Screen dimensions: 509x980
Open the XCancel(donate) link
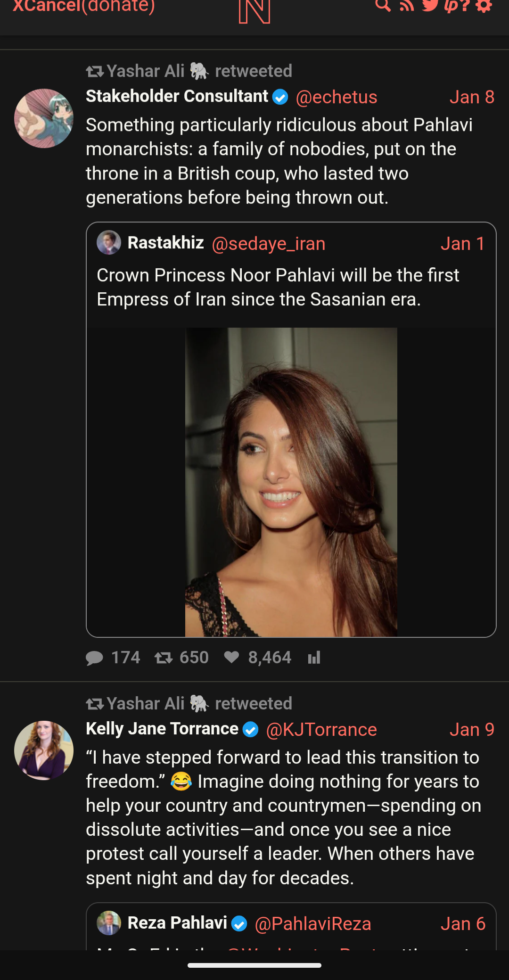pyautogui.click(x=84, y=6)
